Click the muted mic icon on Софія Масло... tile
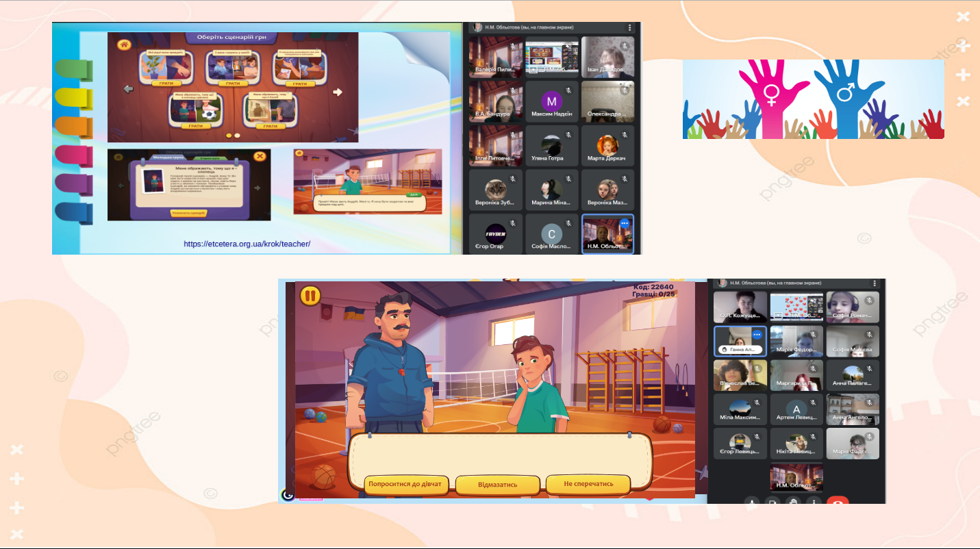Screen dimensions: 980x549 click(568, 224)
